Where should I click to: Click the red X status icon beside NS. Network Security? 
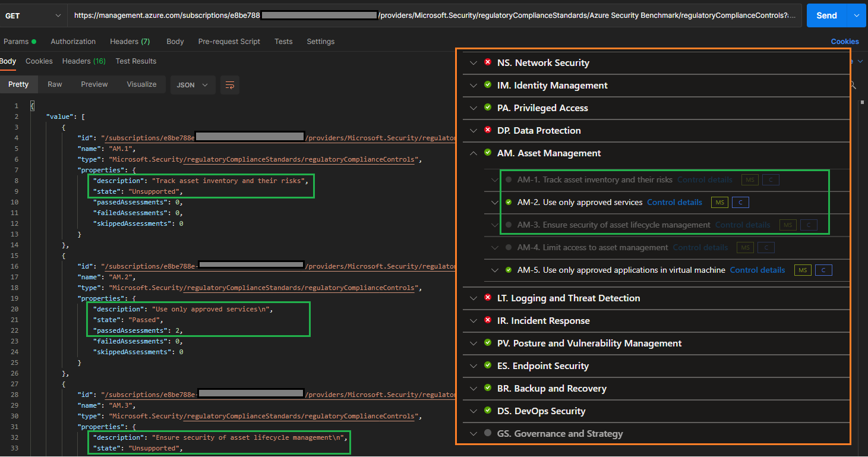(487, 62)
